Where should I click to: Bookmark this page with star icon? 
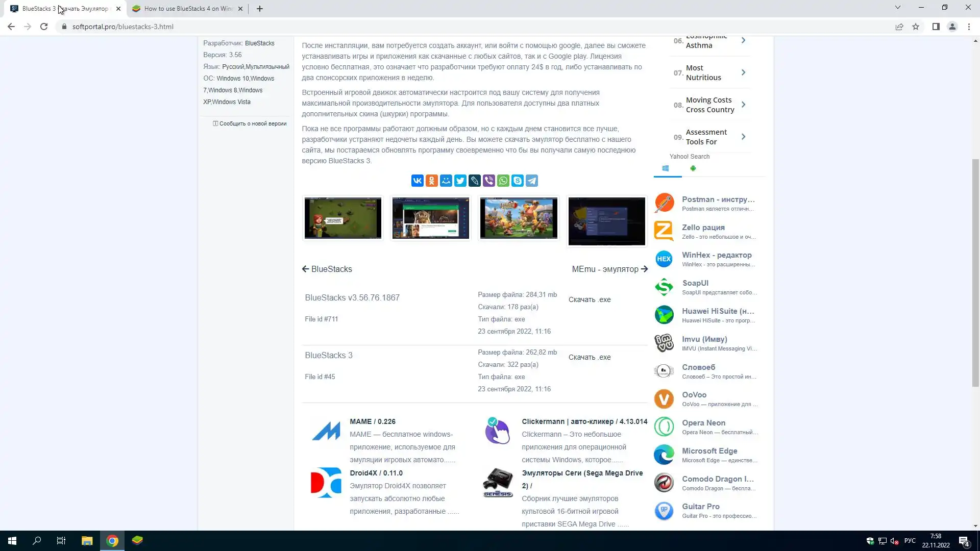click(916, 27)
